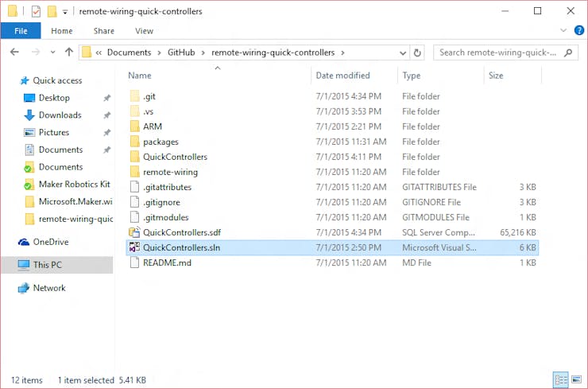Screen dimensions: 588x389
Task: Show hidden path with double-chevron
Action: pyautogui.click(x=99, y=53)
